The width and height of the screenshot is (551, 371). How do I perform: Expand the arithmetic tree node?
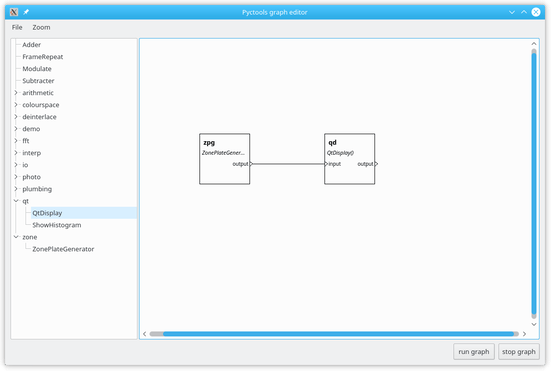coord(16,93)
